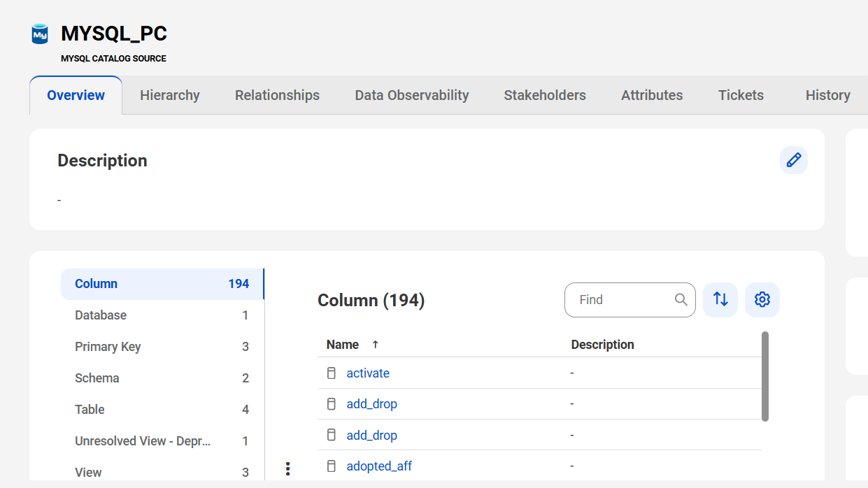Select the Table asset type
The height and width of the screenshot is (488, 868).
coord(162,410)
